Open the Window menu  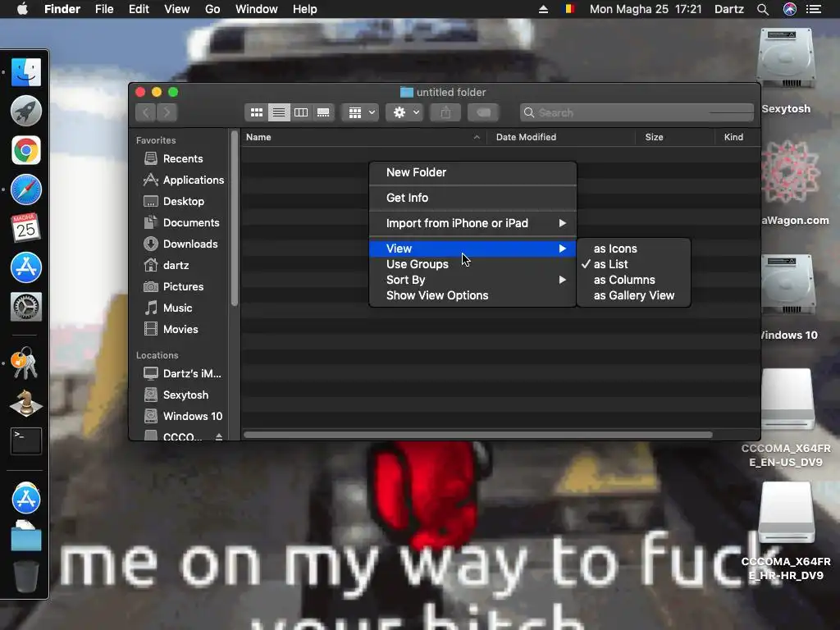pos(257,9)
